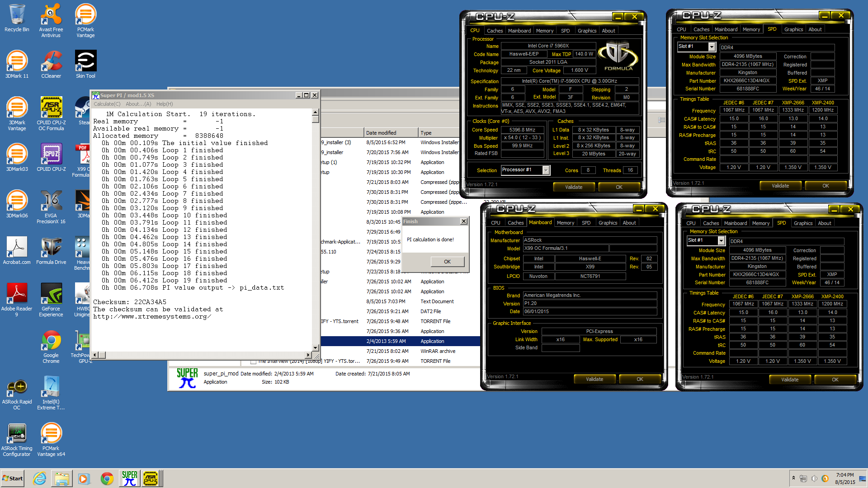
Task: Open the Acrobat.com desktop icon
Action: (17, 251)
